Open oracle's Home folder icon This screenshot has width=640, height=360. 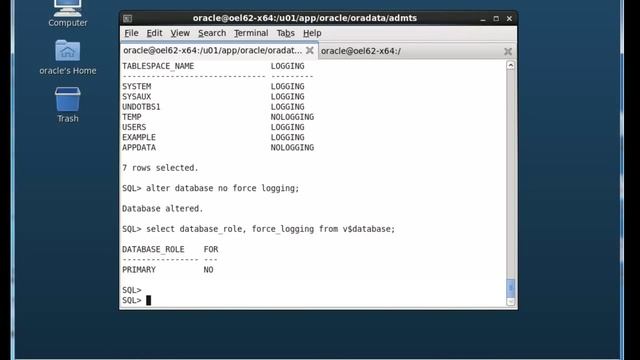point(68,57)
